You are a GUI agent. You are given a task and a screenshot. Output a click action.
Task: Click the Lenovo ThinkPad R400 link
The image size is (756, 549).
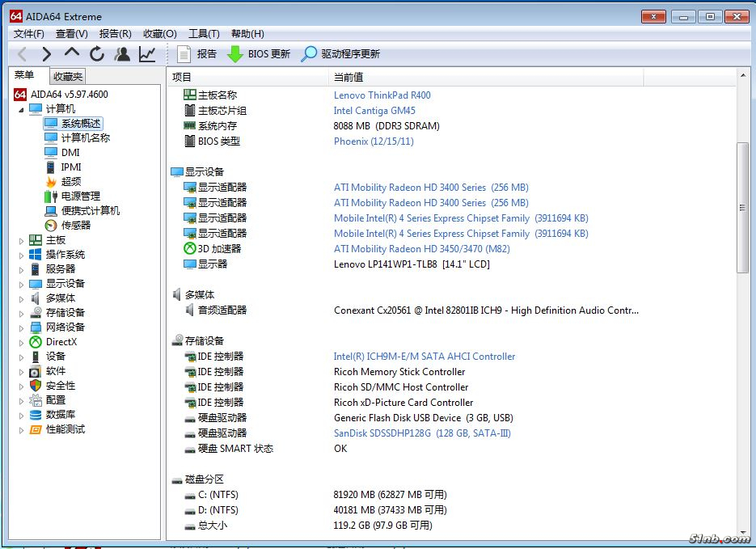[382, 95]
